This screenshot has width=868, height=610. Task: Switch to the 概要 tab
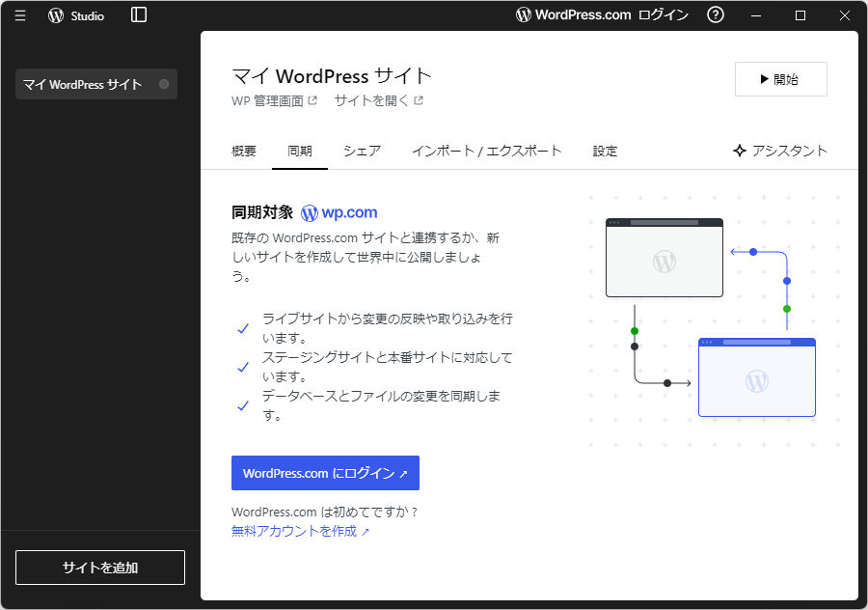click(244, 151)
